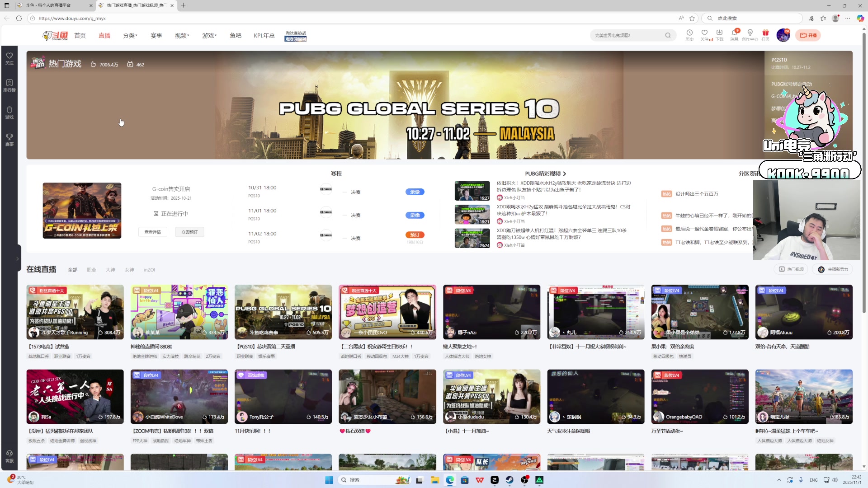
Task: Open the 斗鱼吃鸡赛事 stream thumbnail
Action: (283, 312)
